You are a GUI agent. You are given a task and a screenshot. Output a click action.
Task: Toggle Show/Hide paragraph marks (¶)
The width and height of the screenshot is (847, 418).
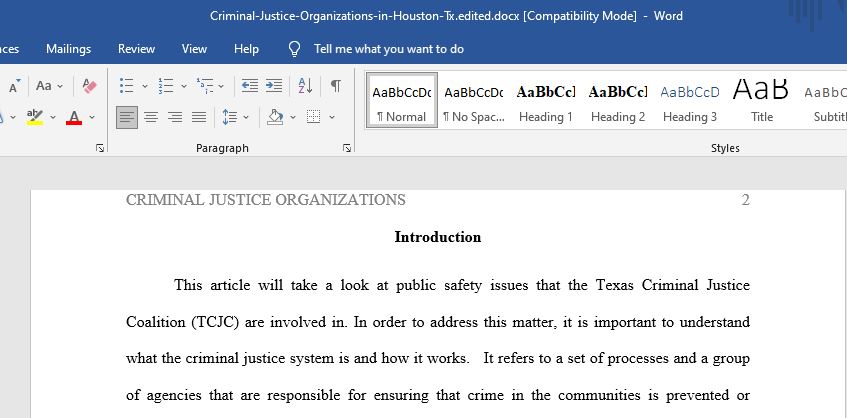click(x=335, y=85)
